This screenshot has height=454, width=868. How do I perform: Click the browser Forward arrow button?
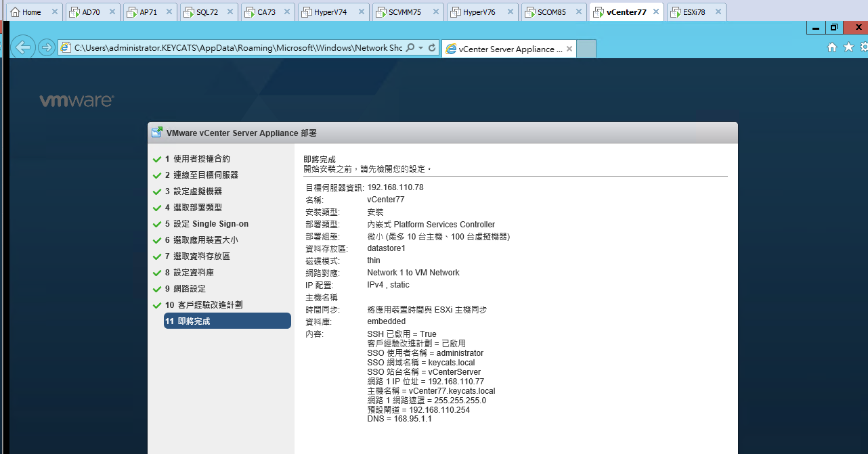[x=46, y=47]
